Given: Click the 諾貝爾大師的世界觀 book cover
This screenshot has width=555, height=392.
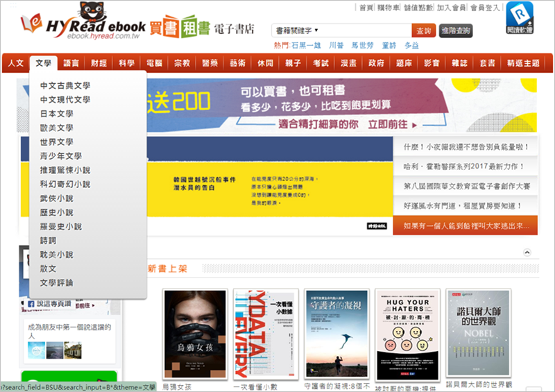Looking at the screenshot, I should click(478, 333).
